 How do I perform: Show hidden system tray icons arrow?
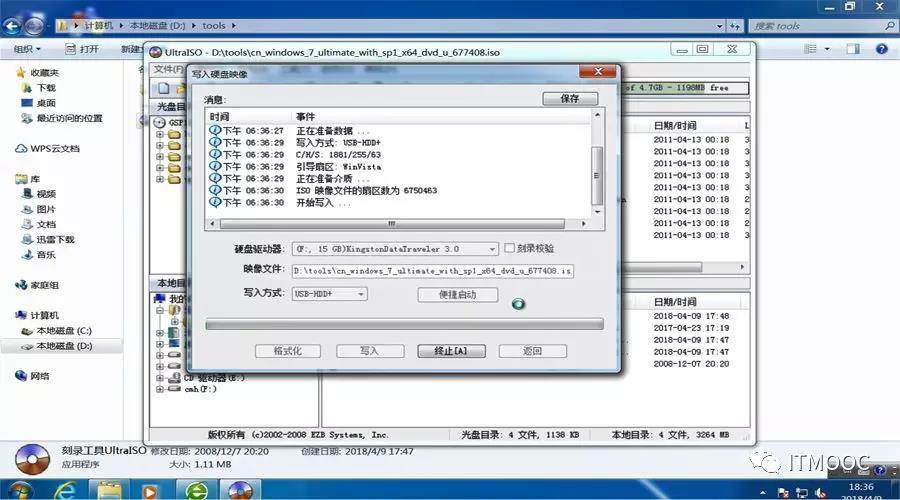pos(763,493)
